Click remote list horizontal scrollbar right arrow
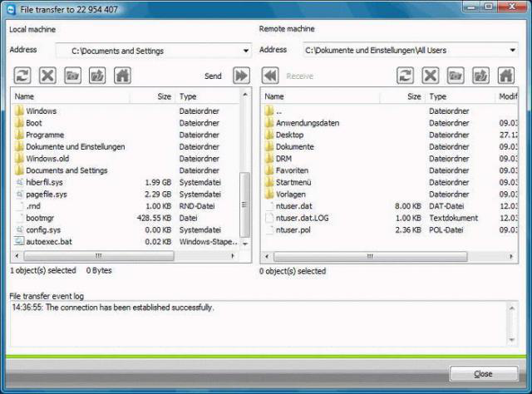Image resolution: width=532 pixels, height=394 pixels. click(511, 257)
